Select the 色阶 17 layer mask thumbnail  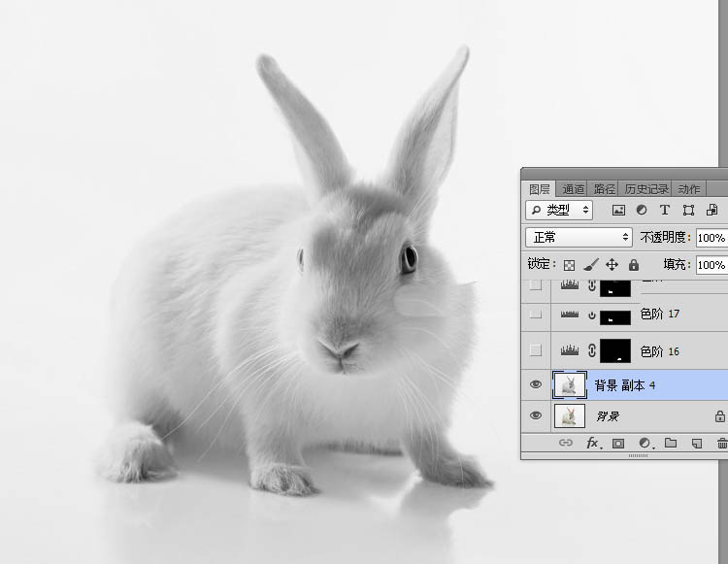tap(615, 317)
